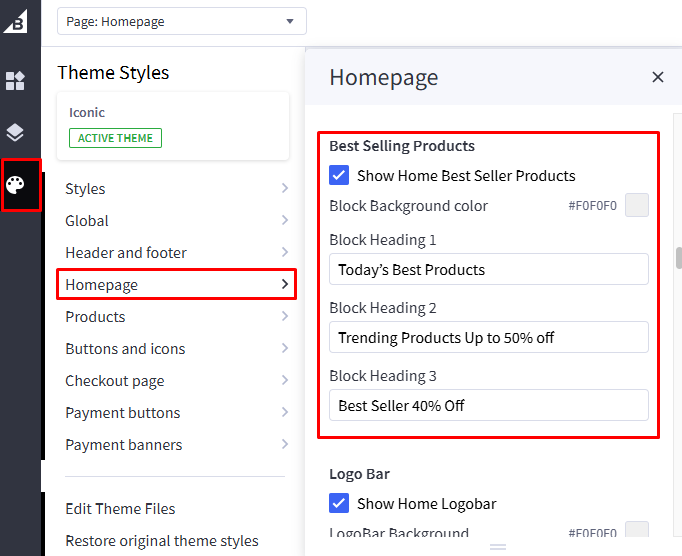Toggle the Show Home Logobar checkbox

tap(339, 504)
